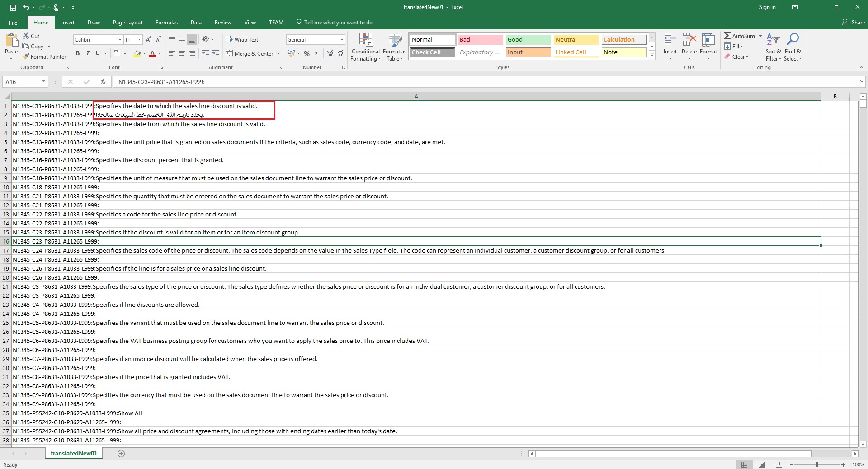868x469 pixels.
Task: Expand the Name Box dropdown arrow
Action: tap(43, 82)
